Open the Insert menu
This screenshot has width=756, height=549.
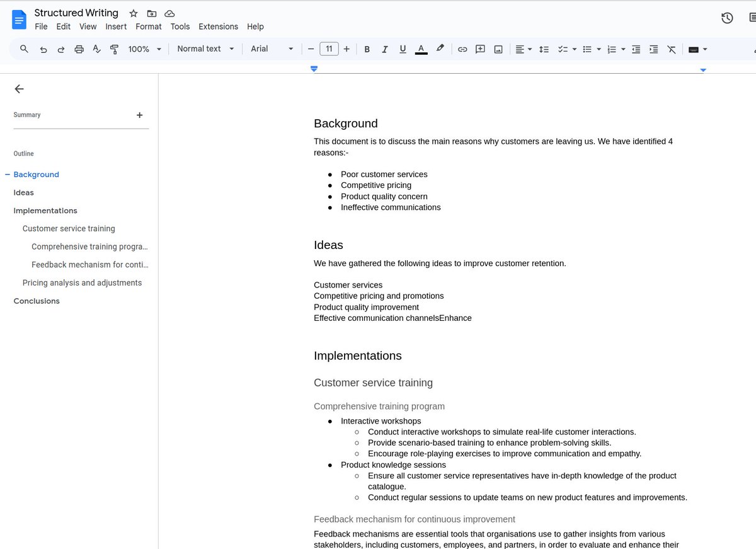116,26
